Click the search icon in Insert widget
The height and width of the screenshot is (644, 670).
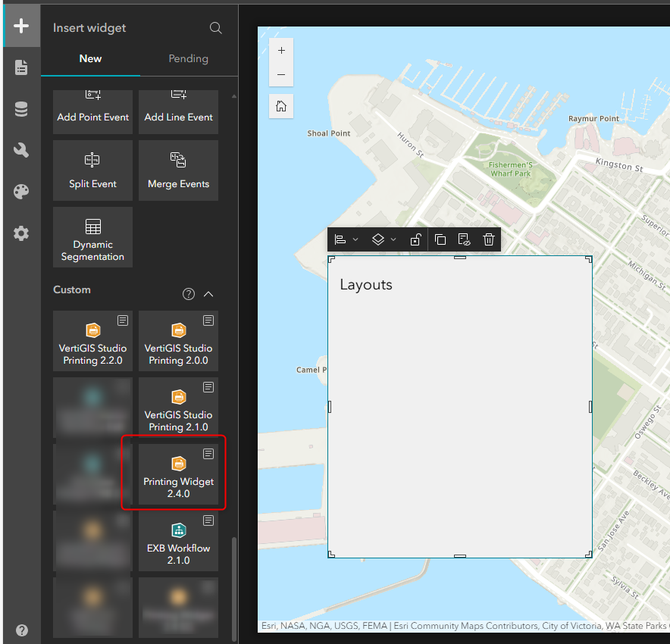click(x=216, y=28)
